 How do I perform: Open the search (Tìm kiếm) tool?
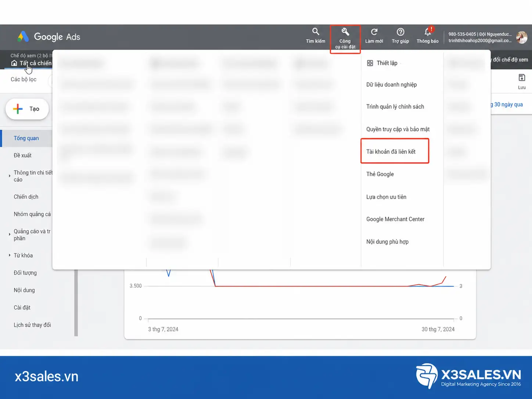coord(316,36)
